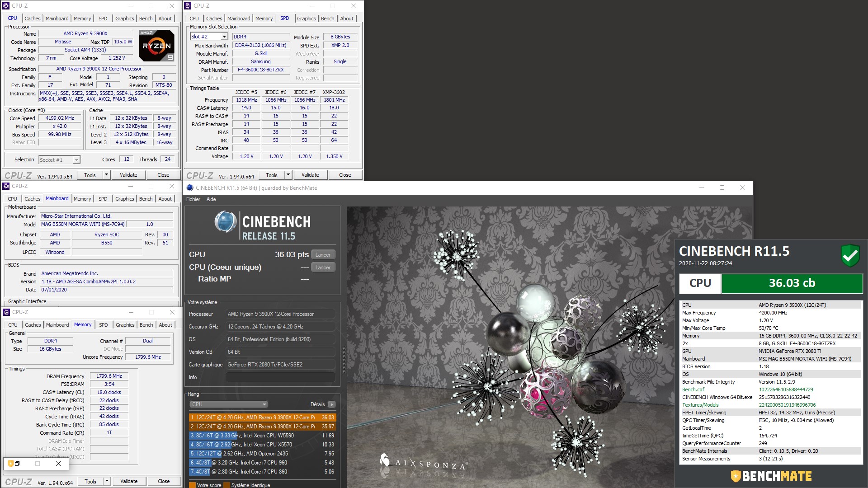Click the Name field AMD Ryzen 9 3900X

(85, 33)
